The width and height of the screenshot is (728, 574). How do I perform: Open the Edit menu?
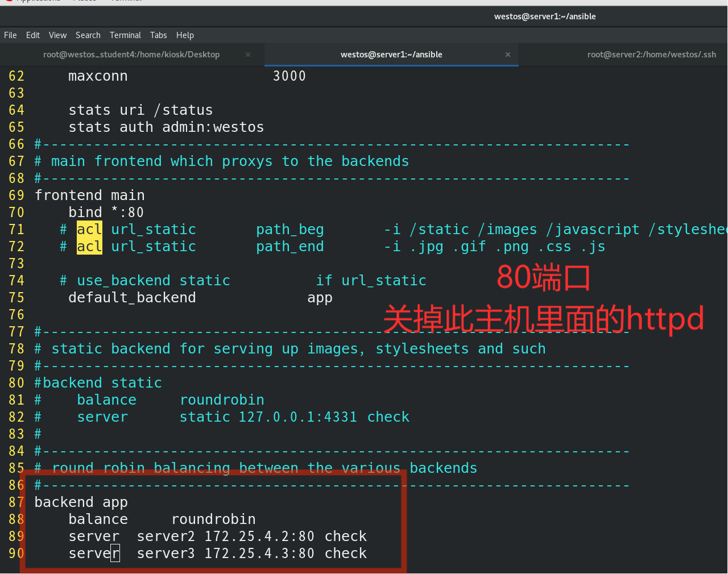click(x=33, y=35)
